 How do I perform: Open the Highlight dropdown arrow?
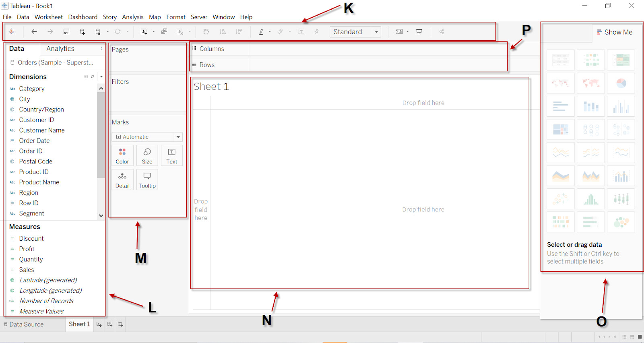pos(270,32)
